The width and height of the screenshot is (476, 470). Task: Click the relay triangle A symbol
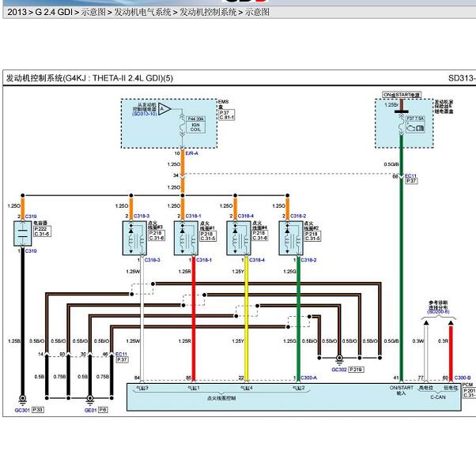click(x=164, y=109)
